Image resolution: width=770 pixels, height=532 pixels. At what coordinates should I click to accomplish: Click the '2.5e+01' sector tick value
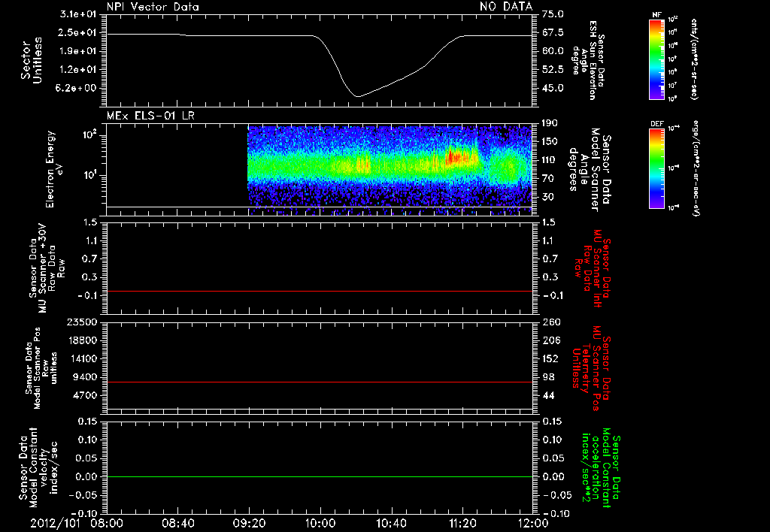[x=78, y=32]
